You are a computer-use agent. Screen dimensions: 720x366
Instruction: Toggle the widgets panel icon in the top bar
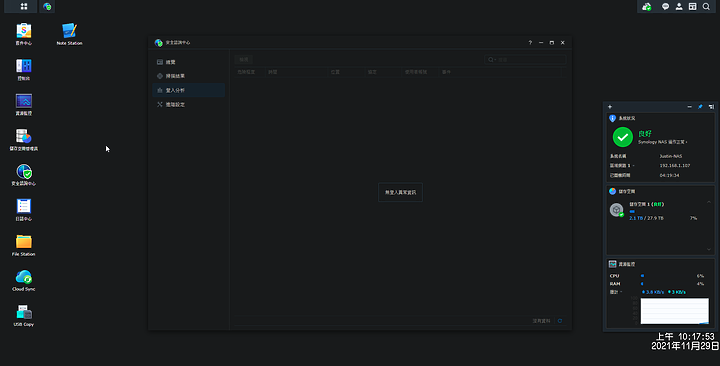click(x=692, y=6)
